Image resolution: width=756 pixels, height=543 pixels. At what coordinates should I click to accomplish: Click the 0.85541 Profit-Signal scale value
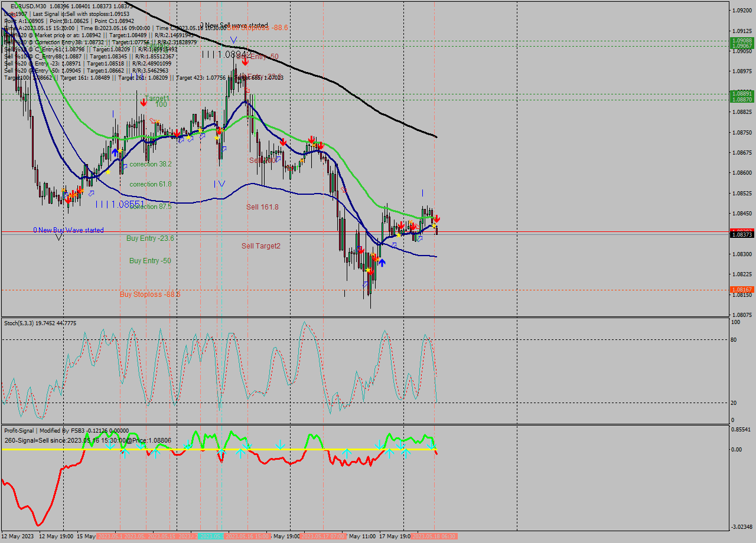[741, 430]
